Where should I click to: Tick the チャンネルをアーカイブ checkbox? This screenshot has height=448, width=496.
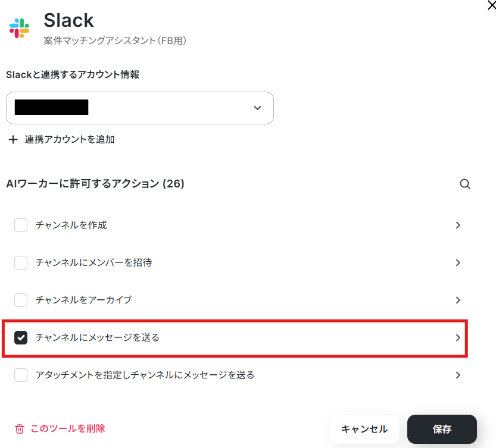pos(21,300)
